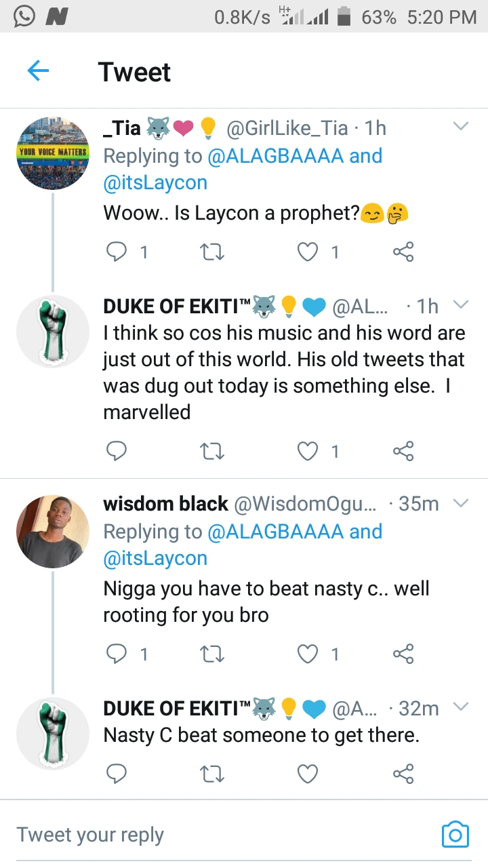Open camera icon in reply bar
This screenshot has height=868, width=488.
[455, 834]
